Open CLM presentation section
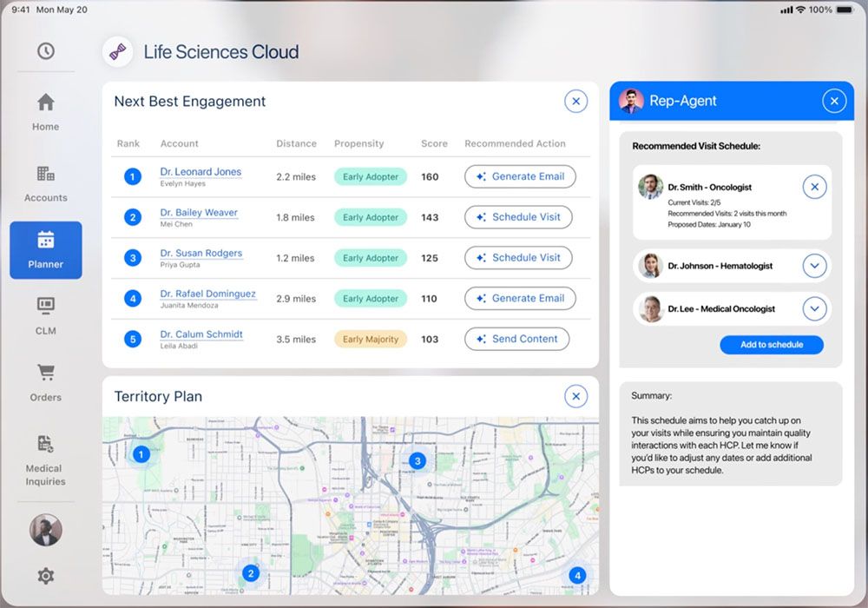 (46, 315)
